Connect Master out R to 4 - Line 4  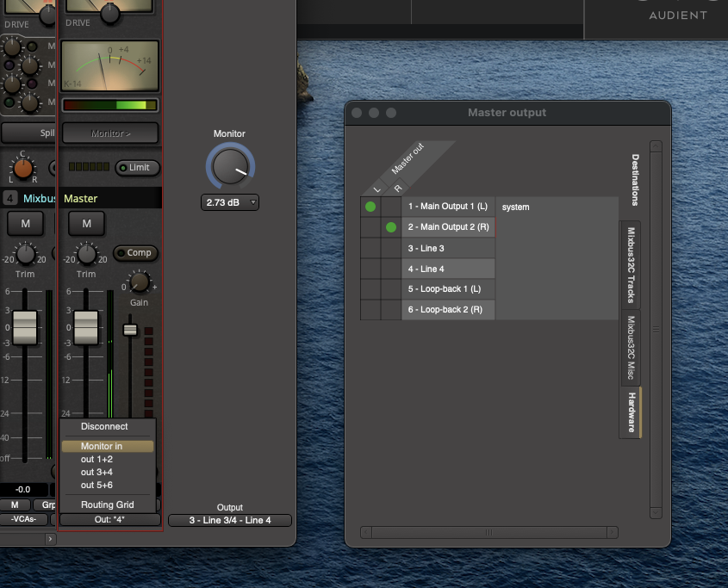coord(391,269)
